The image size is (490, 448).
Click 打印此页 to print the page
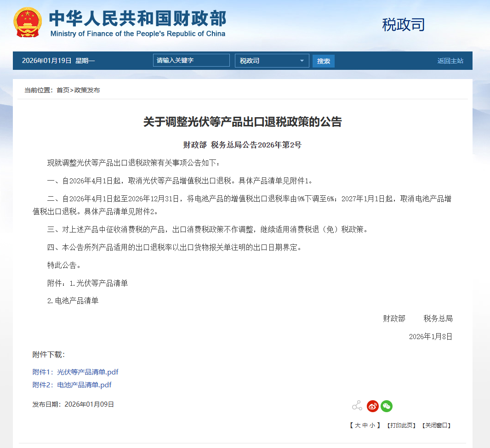coord(401,425)
